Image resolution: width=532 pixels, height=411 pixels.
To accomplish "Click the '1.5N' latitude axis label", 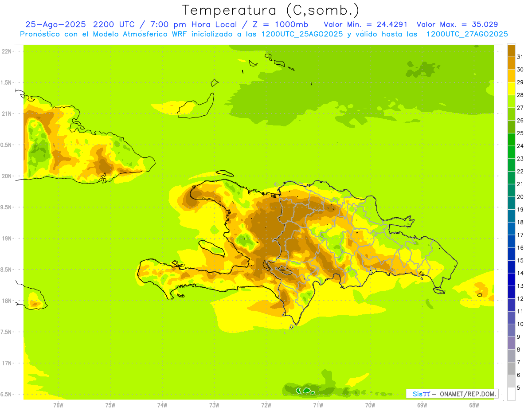I will 6,83.
